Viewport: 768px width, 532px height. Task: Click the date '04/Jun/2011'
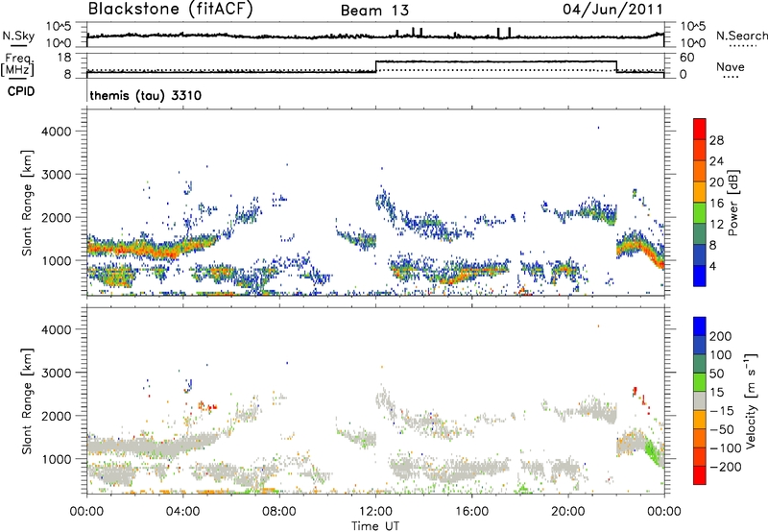pos(612,10)
